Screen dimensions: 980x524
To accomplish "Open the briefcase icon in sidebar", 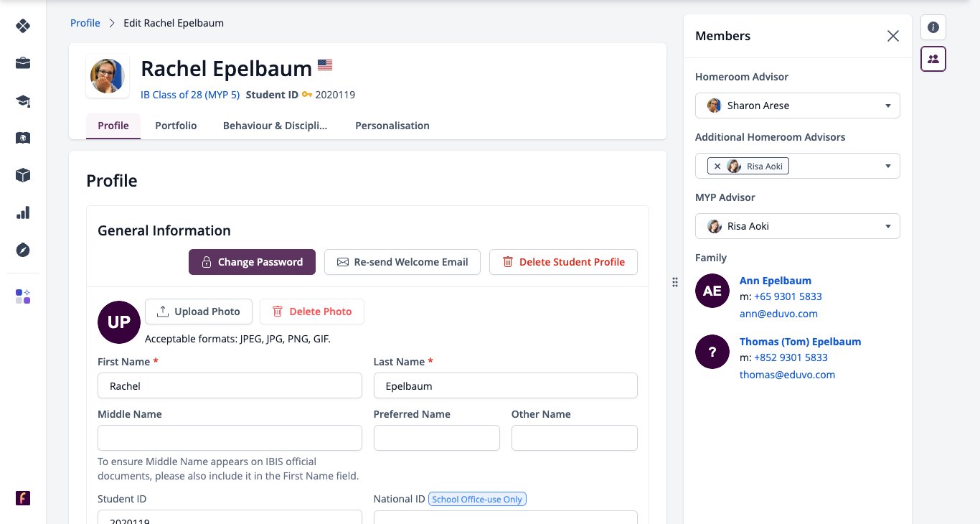I will 23,63.
